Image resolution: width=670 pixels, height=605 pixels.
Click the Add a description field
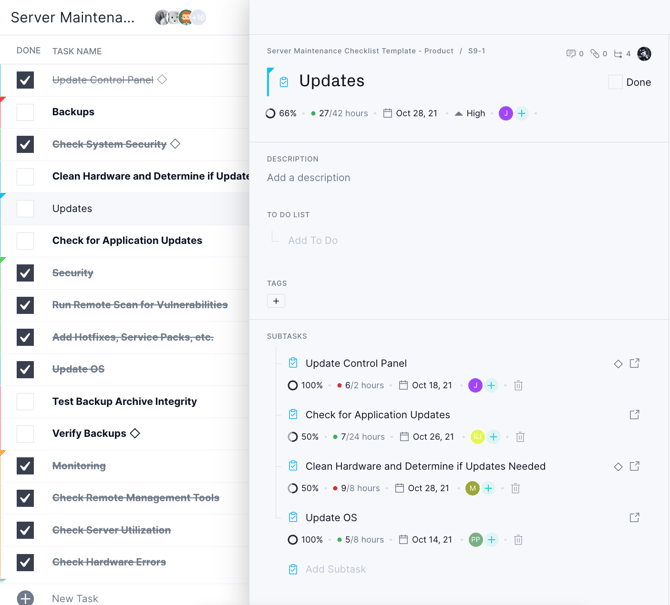click(x=309, y=177)
